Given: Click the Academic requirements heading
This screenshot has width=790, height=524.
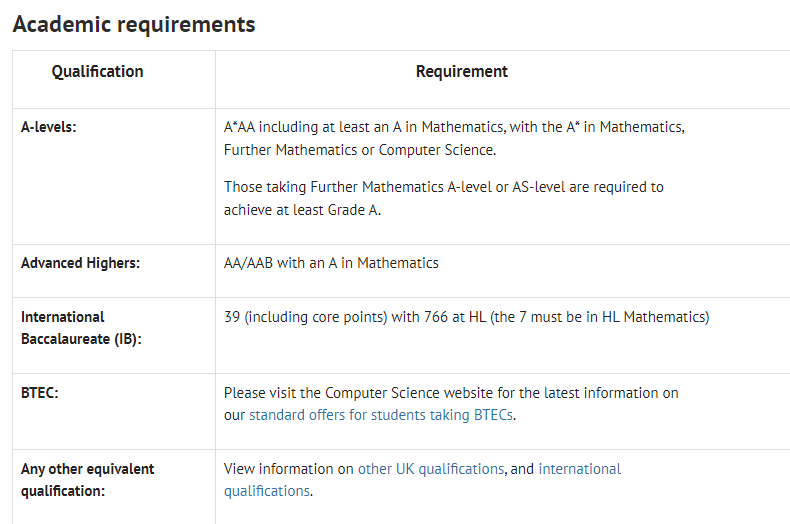Looking at the screenshot, I should point(134,24).
